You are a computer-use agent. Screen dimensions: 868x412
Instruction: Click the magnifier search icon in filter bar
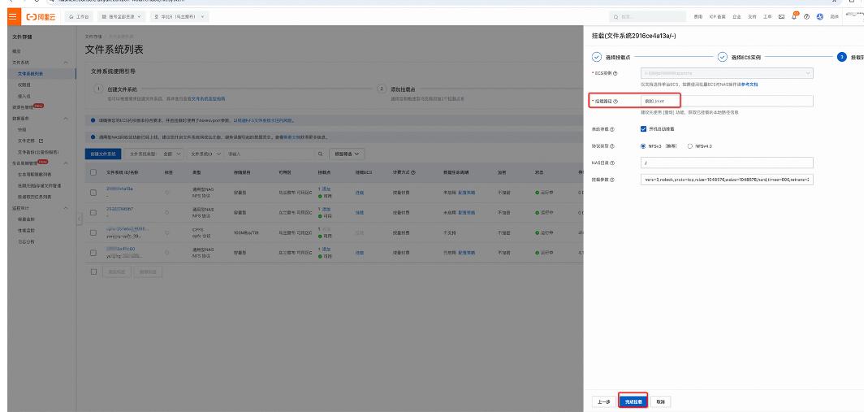click(320, 154)
